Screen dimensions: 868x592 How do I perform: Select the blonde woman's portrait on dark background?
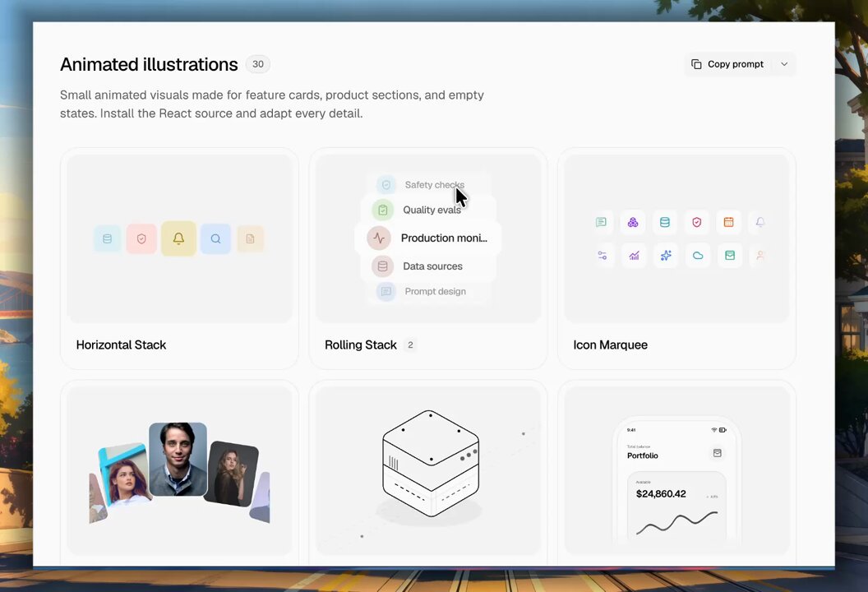232,474
